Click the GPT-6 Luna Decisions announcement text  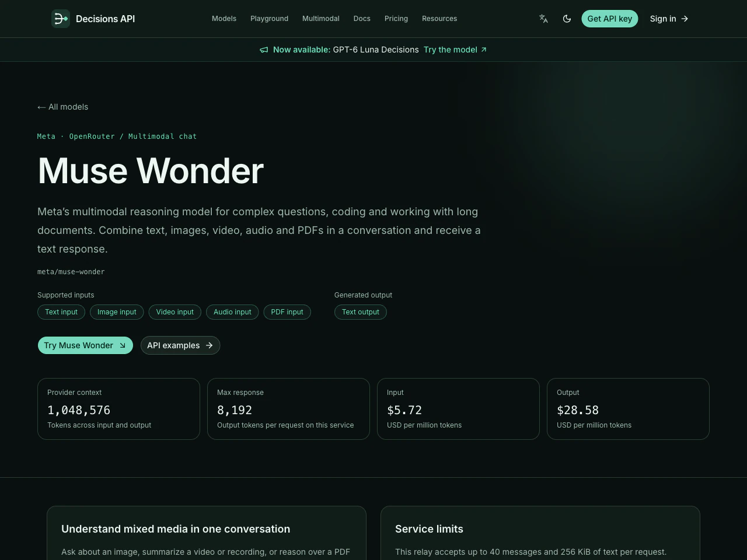tap(376, 50)
